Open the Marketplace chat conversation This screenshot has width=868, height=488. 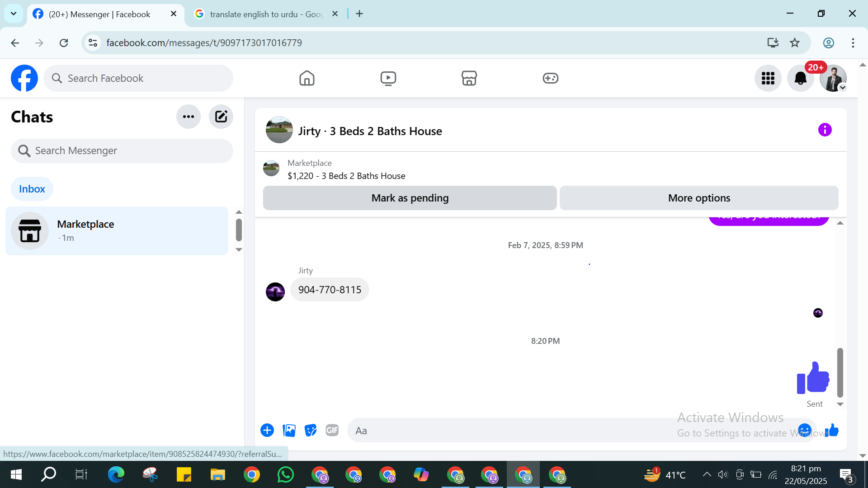[x=117, y=231]
